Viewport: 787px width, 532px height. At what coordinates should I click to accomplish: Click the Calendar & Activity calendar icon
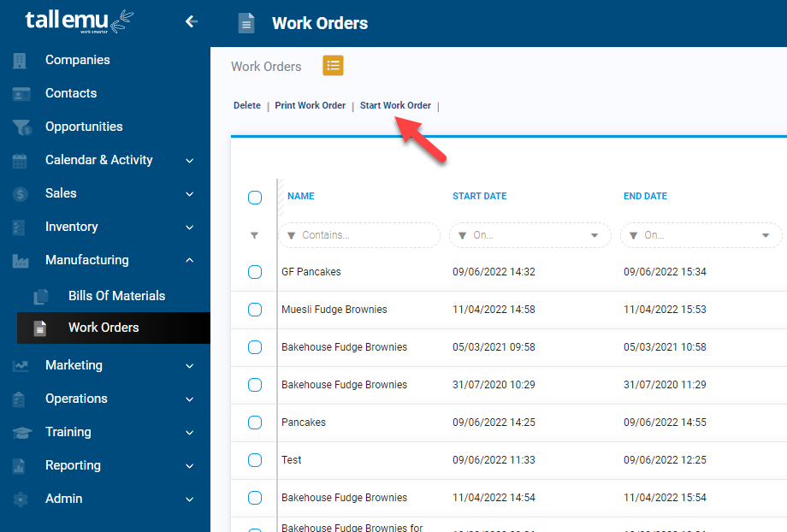[x=20, y=161]
